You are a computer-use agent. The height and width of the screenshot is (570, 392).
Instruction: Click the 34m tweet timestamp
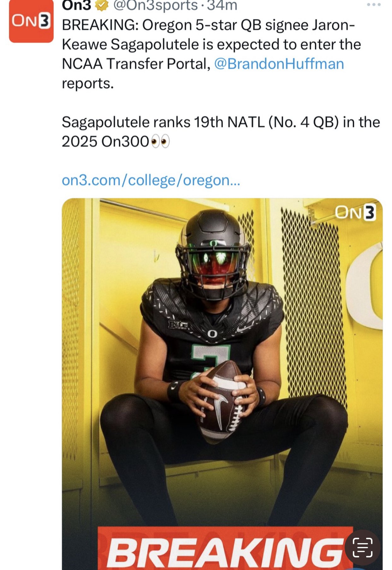click(x=222, y=5)
